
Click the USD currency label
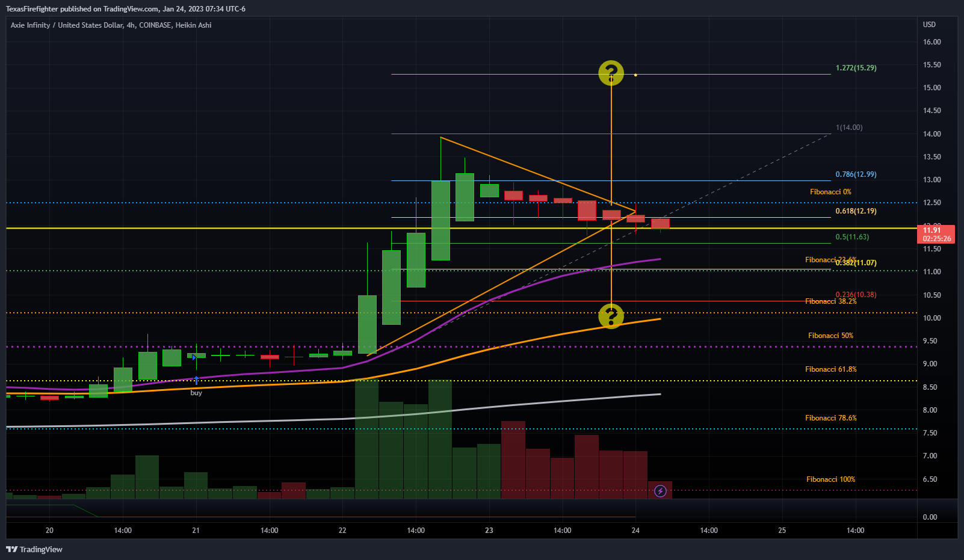click(x=930, y=25)
